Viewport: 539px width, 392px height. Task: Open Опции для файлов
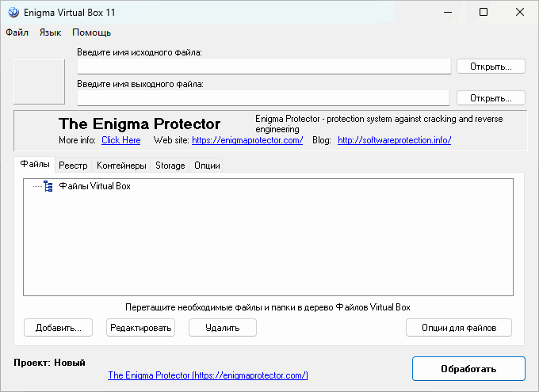(459, 327)
